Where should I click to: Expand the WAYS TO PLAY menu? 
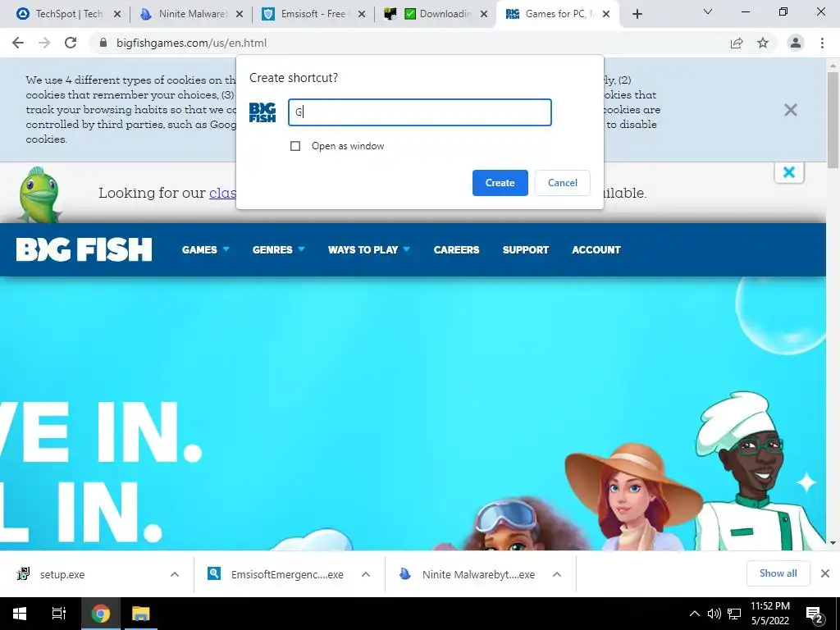point(368,249)
